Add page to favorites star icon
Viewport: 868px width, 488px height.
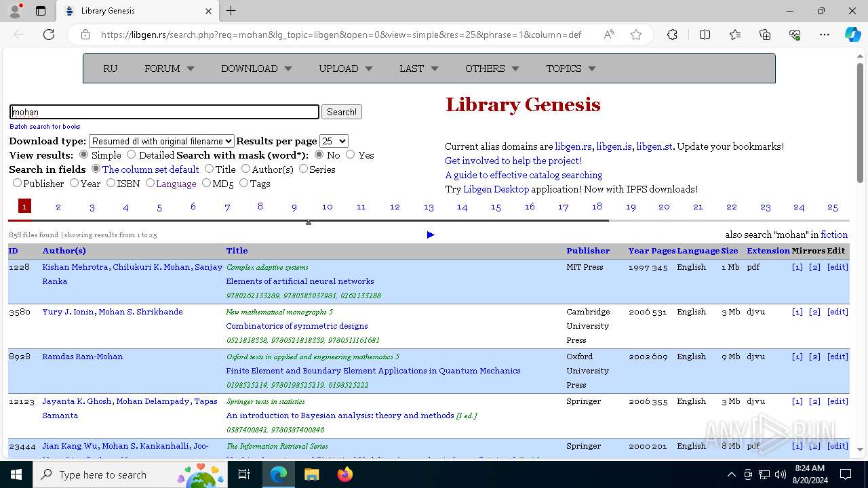tap(636, 35)
